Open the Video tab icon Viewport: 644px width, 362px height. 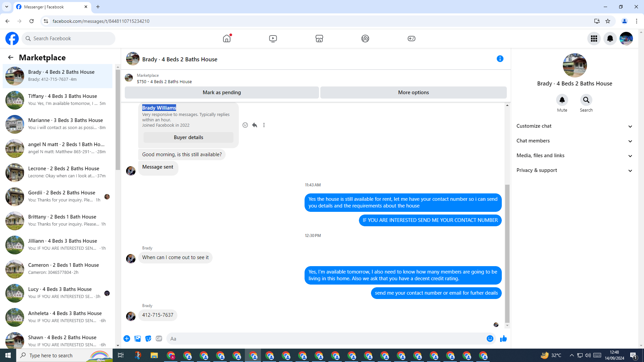(x=273, y=39)
